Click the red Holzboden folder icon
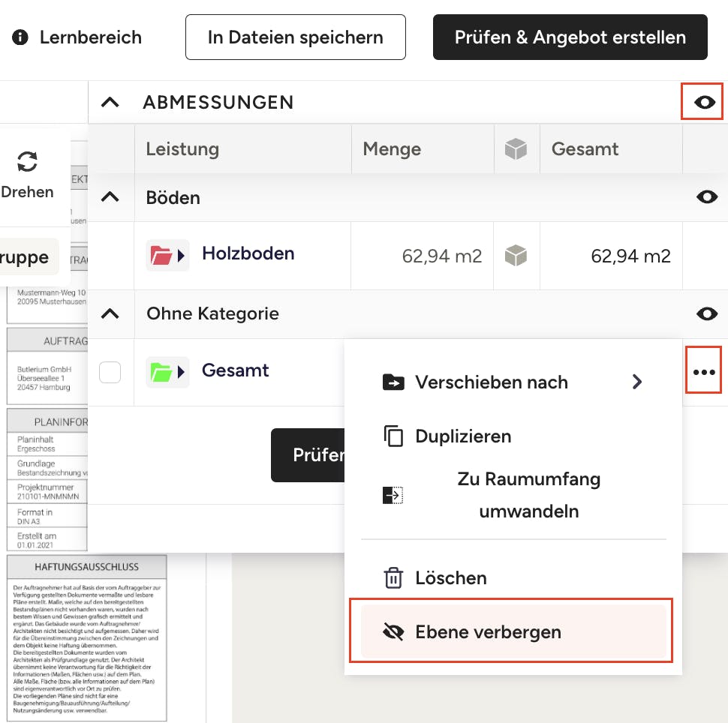This screenshot has width=728, height=723. point(162,256)
